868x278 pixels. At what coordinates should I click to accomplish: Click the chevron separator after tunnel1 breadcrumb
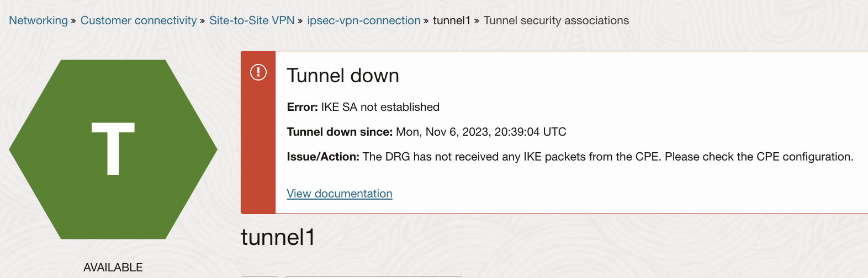tap(477, 21)
